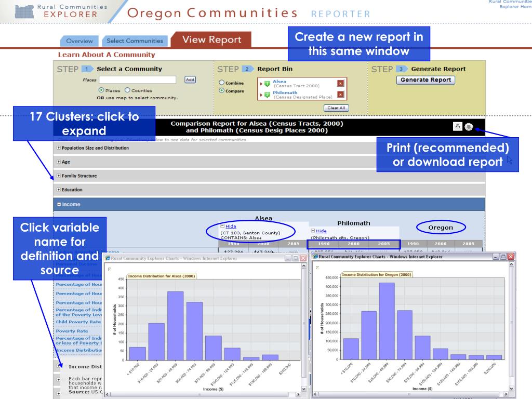Collapse the Income cluster
Screen dimensions: 532x399
[x=59, y=204]
